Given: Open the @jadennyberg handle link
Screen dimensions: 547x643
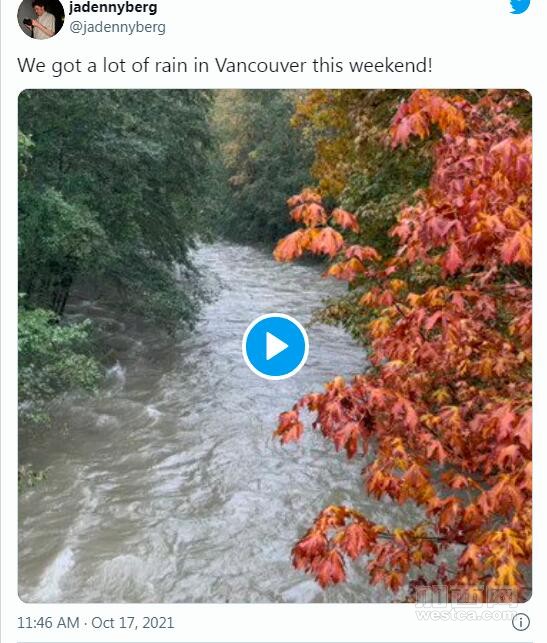Looking at the screenshot, I should (117, 27).
